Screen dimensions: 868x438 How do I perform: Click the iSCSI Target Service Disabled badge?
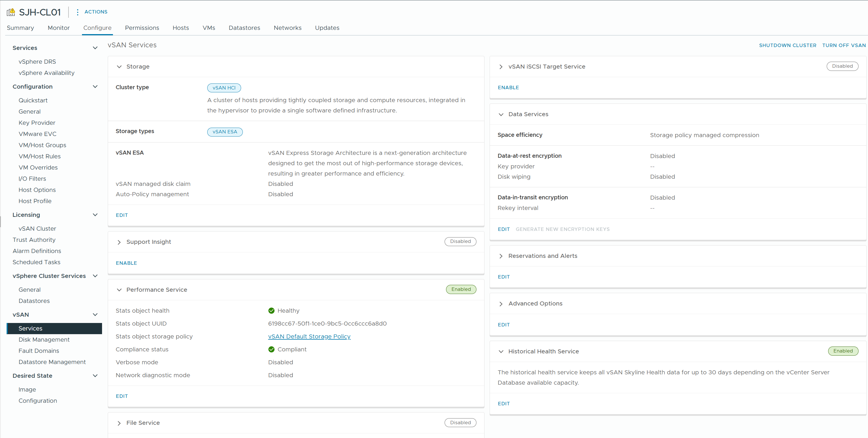842,66
